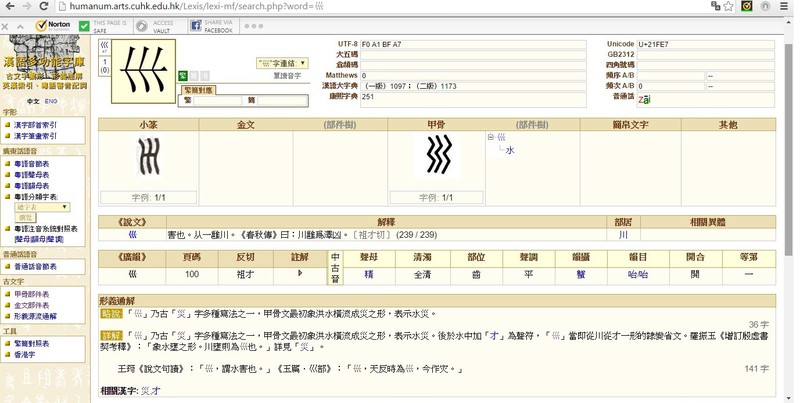The image size is (800, 403).
Task: Bookmark this page with star icon
Action: click(728, 6)
